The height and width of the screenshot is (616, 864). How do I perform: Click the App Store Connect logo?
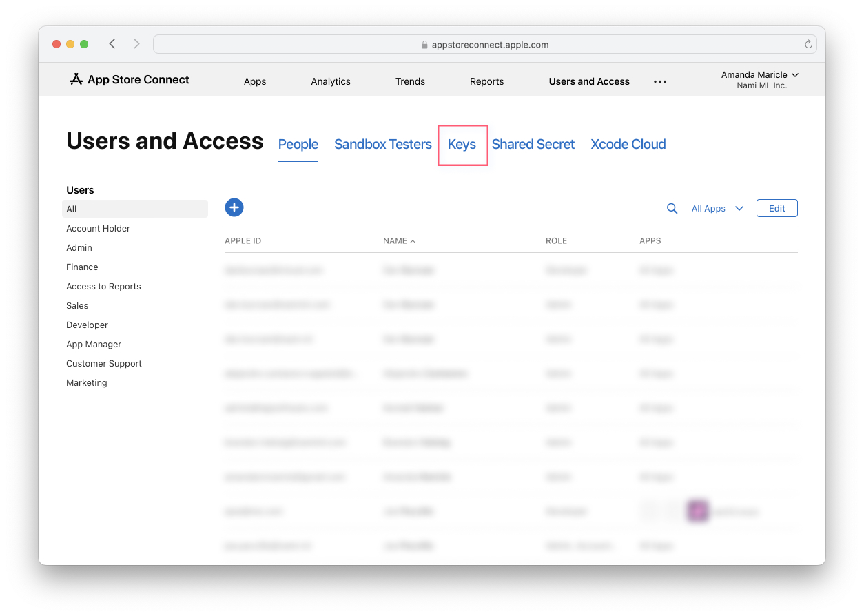point(129,80)
